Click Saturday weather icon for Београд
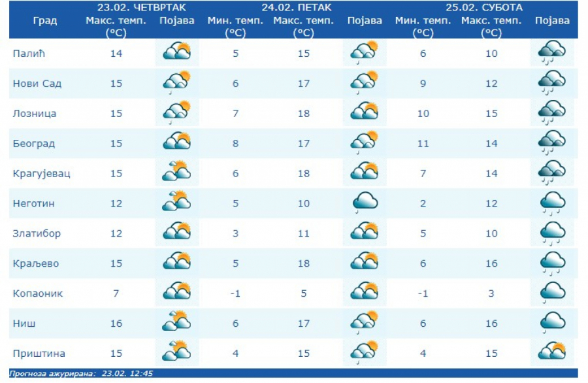Viewport: 588px width, 383px height. point(552,143)
